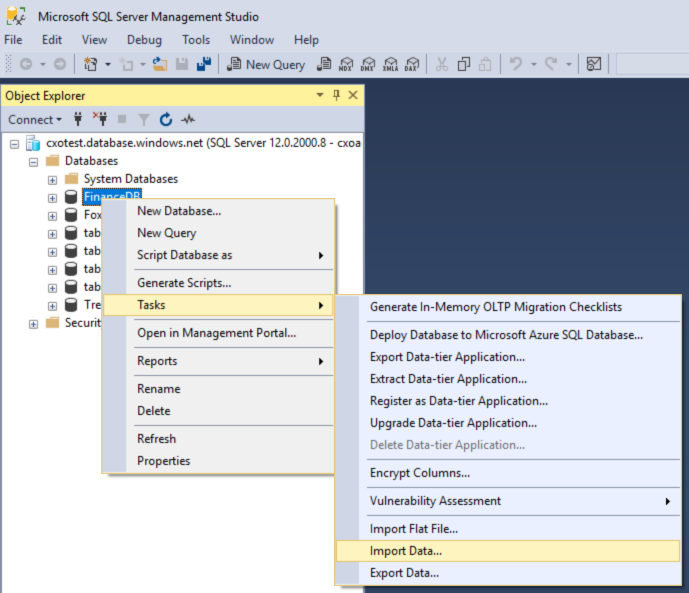This screenshot has width=689, height=593.
Task: Collapse the Databases folder
Action: click(x=33, y=162)
